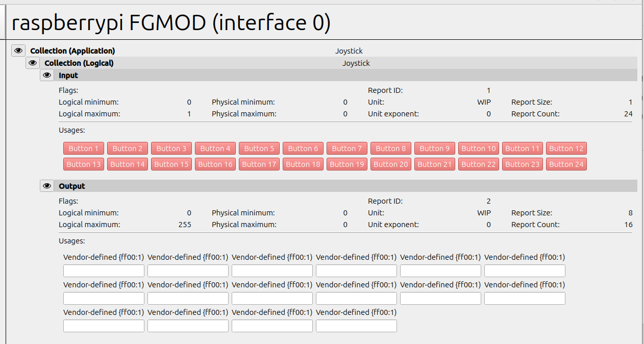Click the Output section header label
Screen dimensions: 644x344
click(72, 186)
